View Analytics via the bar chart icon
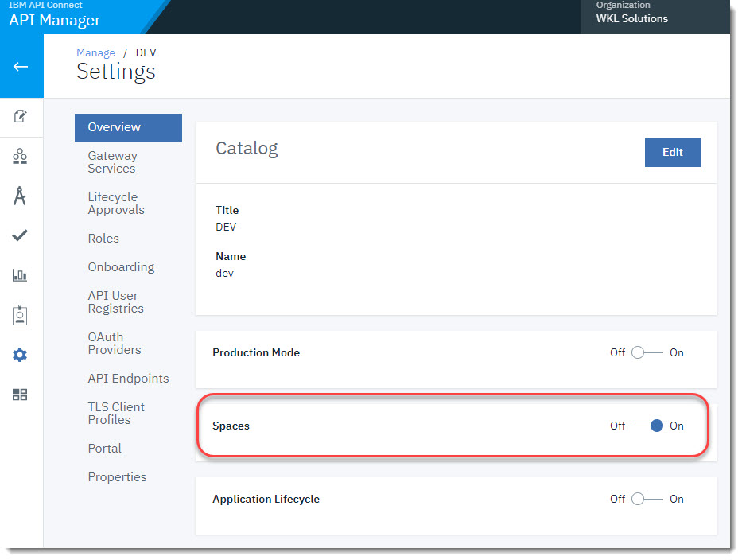Image resolution: width=742 pixels, height=560 pixels. pos(20,275)
